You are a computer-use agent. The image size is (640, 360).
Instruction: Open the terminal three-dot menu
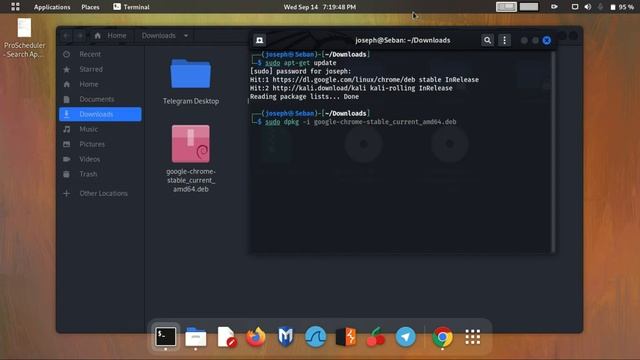point(504,40)
